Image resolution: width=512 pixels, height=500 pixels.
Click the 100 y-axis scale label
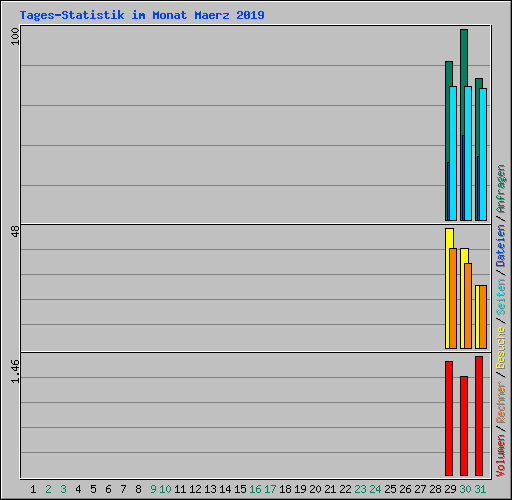15,37
